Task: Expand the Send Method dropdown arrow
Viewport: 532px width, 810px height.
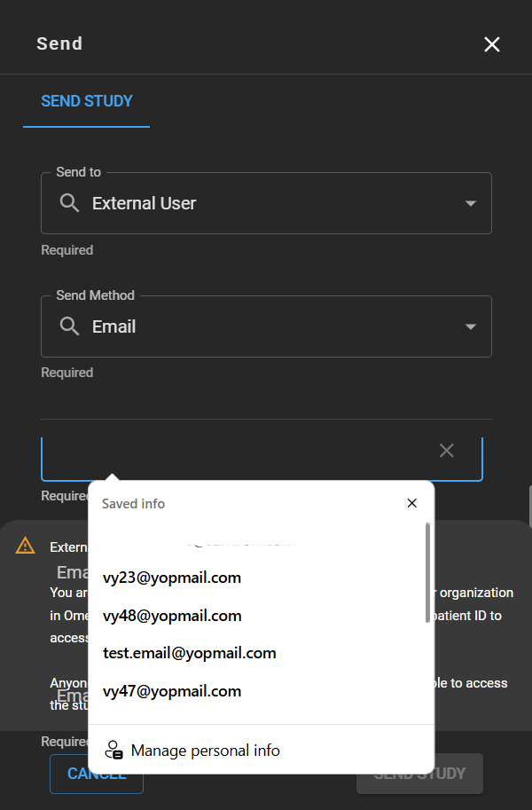Action: 471,326
